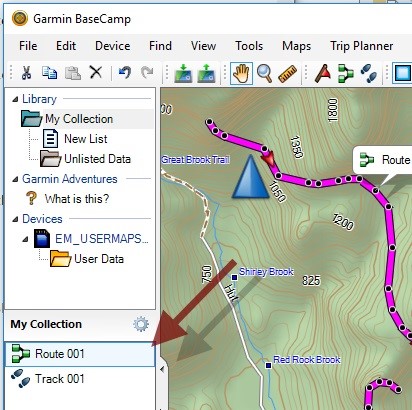Open the Maps menu
Screen dimensions: 412x410
pyautogui.click(x=296, y=46)
